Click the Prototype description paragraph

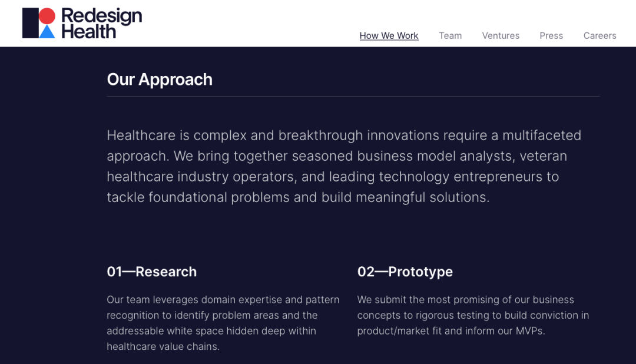pyautogui.click(x=473, y=315)
